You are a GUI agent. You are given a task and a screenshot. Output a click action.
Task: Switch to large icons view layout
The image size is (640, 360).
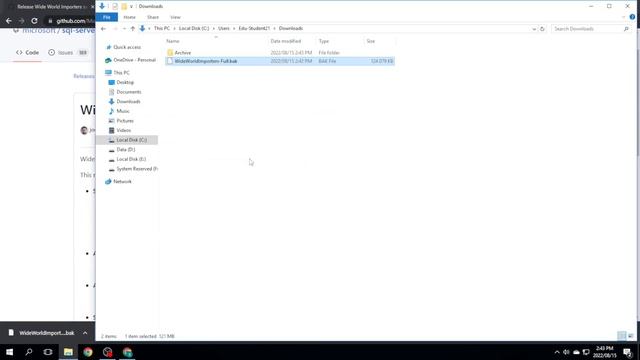coord(631,336)
